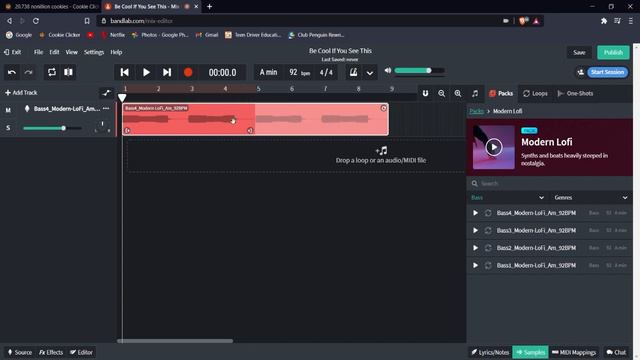Click the sample search field
This screenshot has width=640, height=360.
(x=549, y=183)
